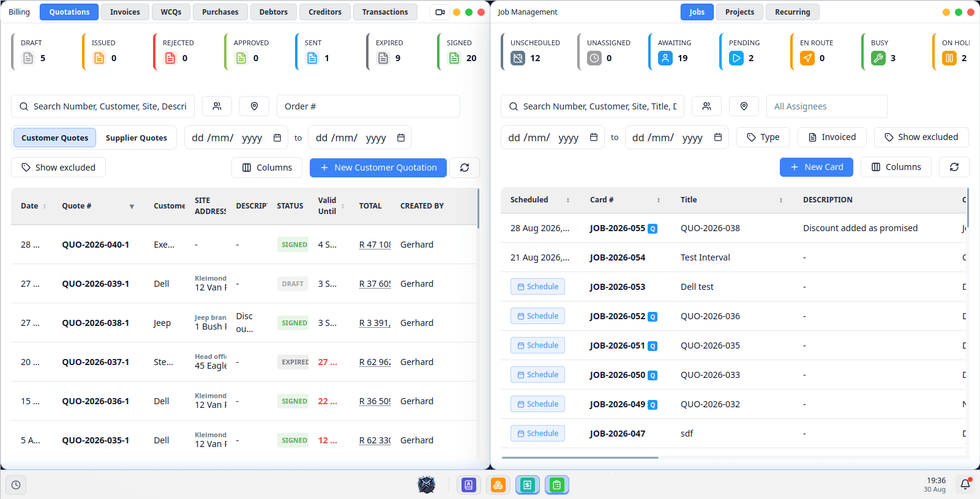The height and width of the screenshot is (499, 980).
Task: Open the R 47 total link for QUO-2026-040-1
Action: pyautogui.click(x=375, y=245)
